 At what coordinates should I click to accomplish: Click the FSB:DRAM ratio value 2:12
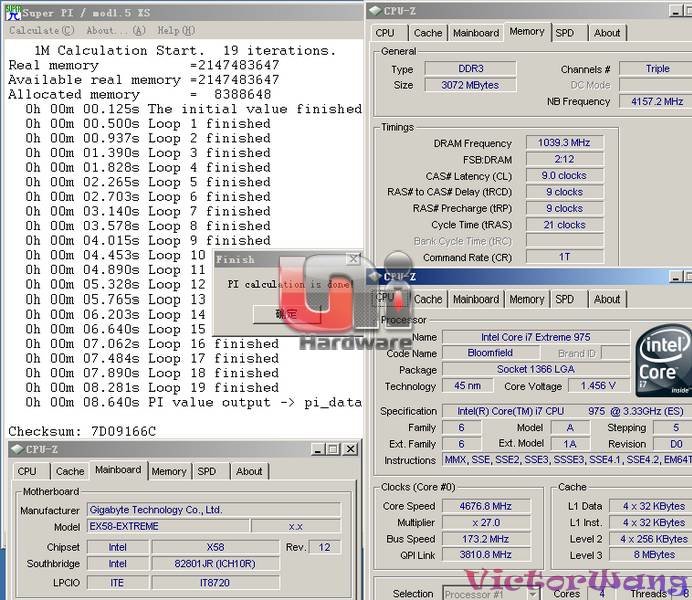tap(564, 159)
